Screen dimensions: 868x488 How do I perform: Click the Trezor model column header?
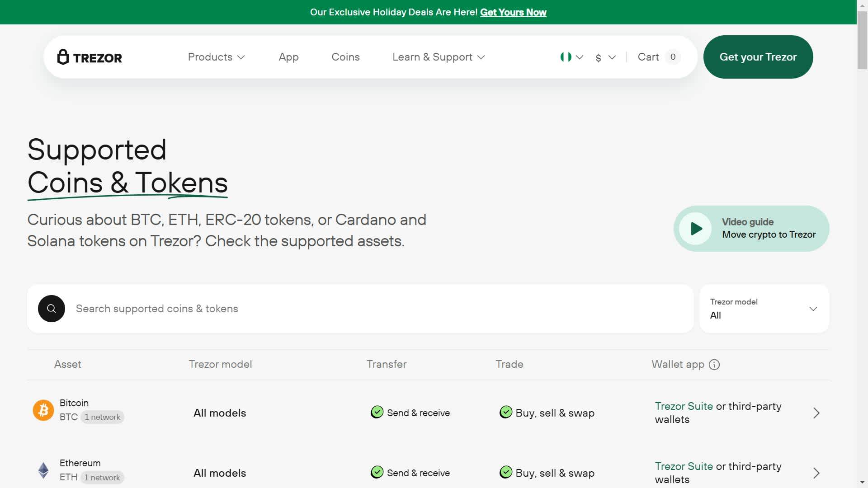[x=220, y=364]
